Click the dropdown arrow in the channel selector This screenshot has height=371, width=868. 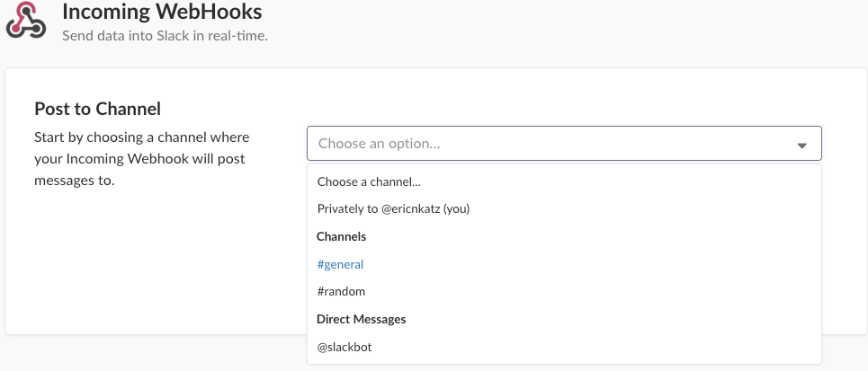801,146
